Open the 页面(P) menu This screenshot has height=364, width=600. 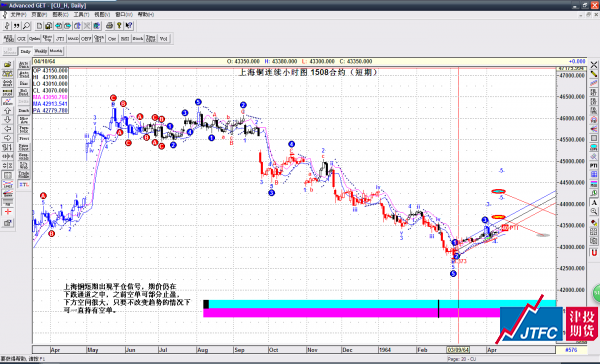[39, 15]
